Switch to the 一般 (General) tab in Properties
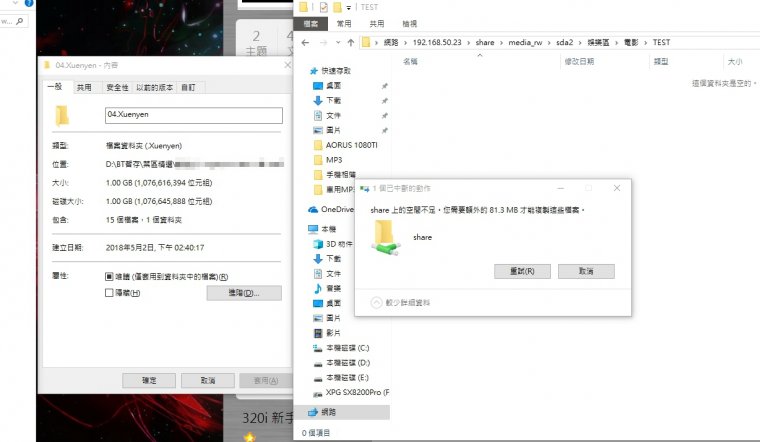 pos(55,86)
